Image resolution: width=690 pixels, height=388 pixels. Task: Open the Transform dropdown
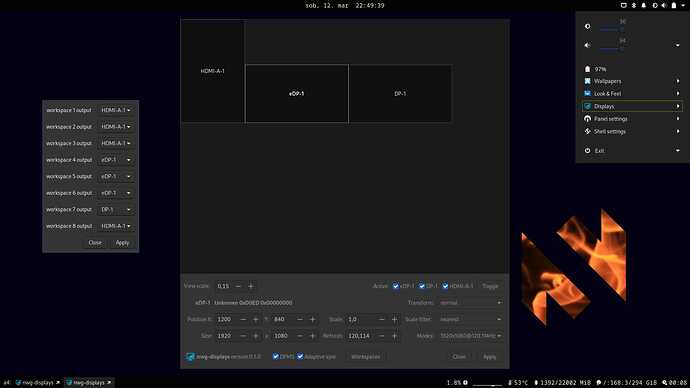[470, 303]
